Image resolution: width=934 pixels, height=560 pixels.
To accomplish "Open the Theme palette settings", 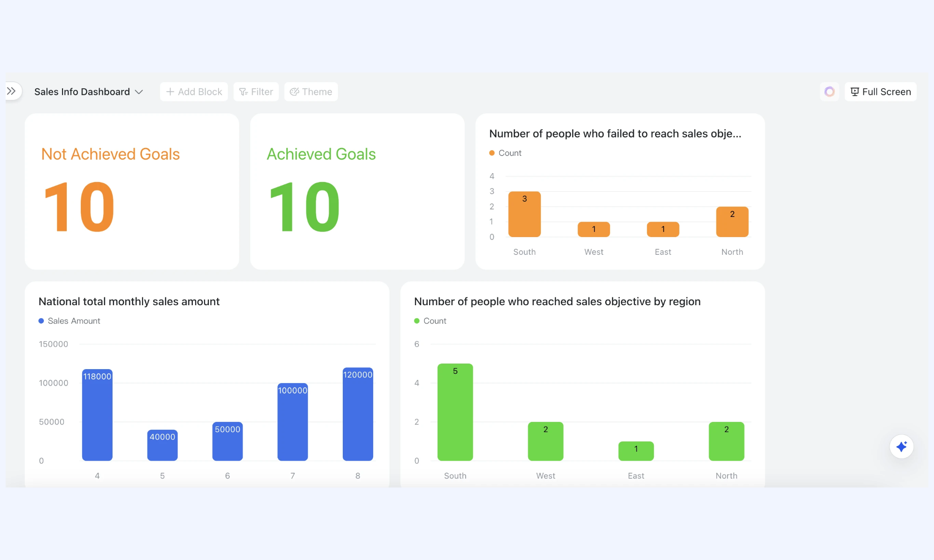I will tap(311, 92).
